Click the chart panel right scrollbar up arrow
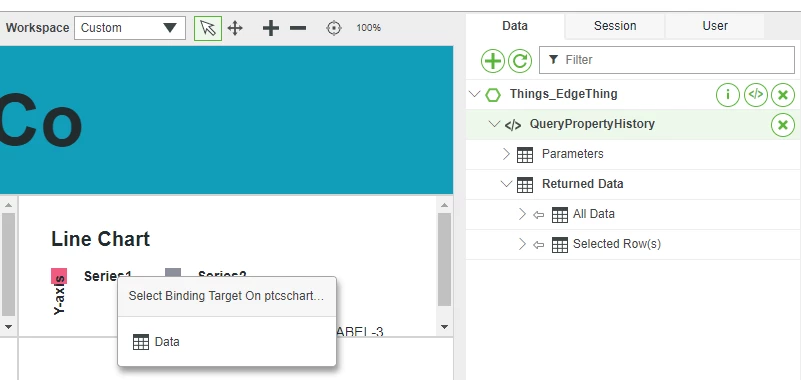The height and width of the screenshot is (380, 801). (x=444, y=205)
